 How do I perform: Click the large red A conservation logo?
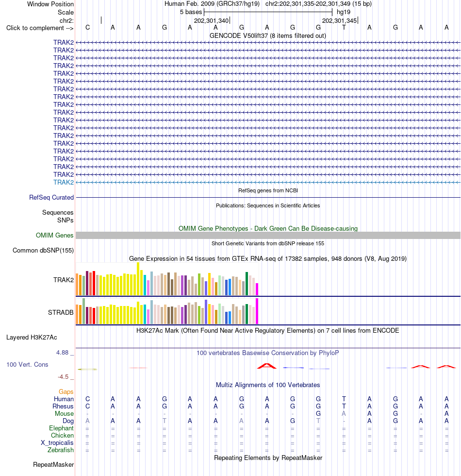click(x=267, y=366)
